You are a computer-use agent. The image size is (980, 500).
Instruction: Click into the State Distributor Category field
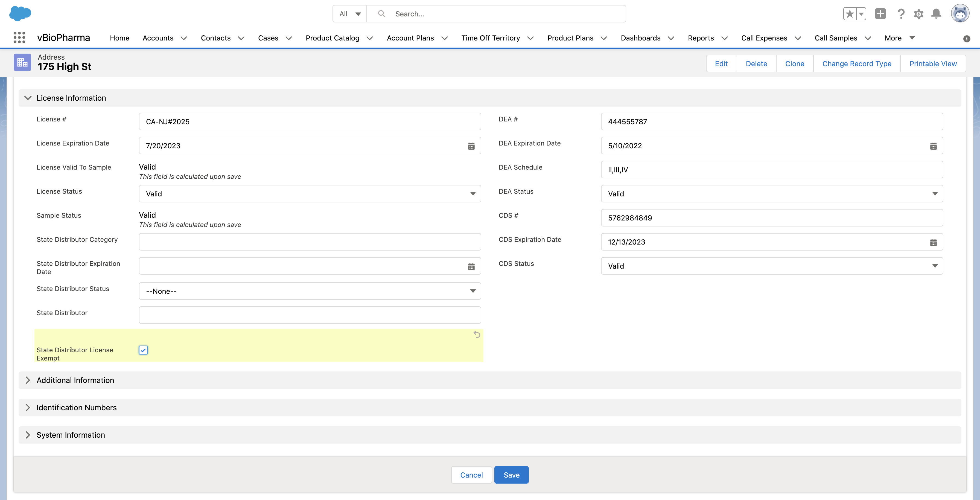click(310, 242)
